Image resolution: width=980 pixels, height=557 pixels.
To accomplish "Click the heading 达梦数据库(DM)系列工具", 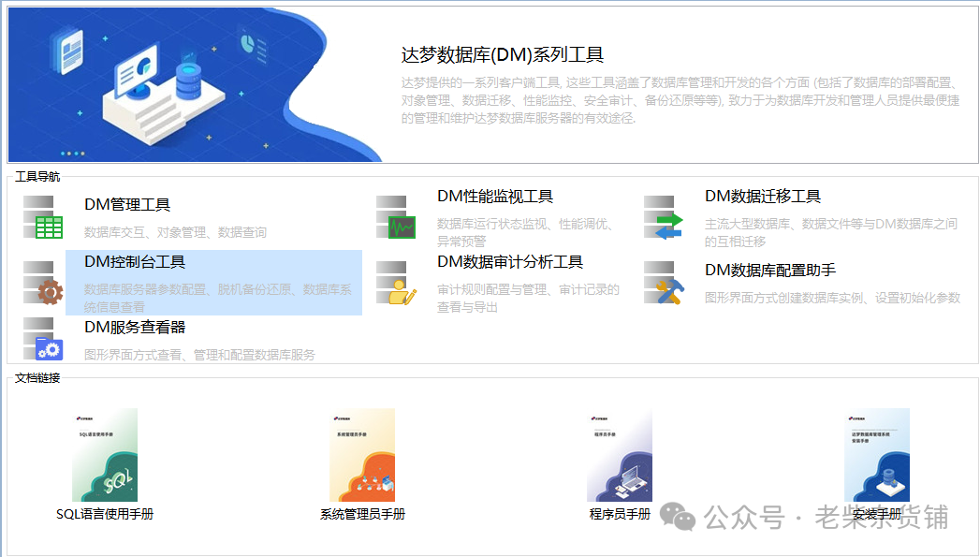I will [503, 55].
